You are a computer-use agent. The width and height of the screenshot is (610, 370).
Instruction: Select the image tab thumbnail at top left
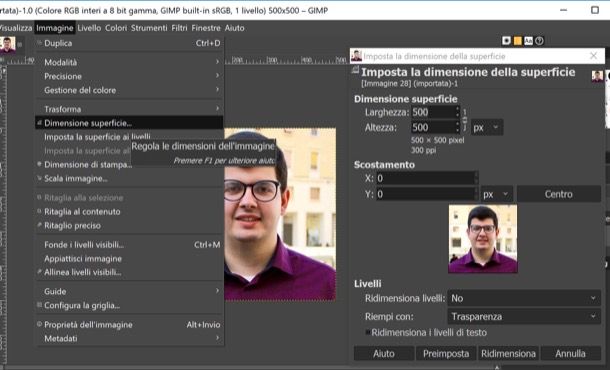pyautogui.click(x=7, y=44)
